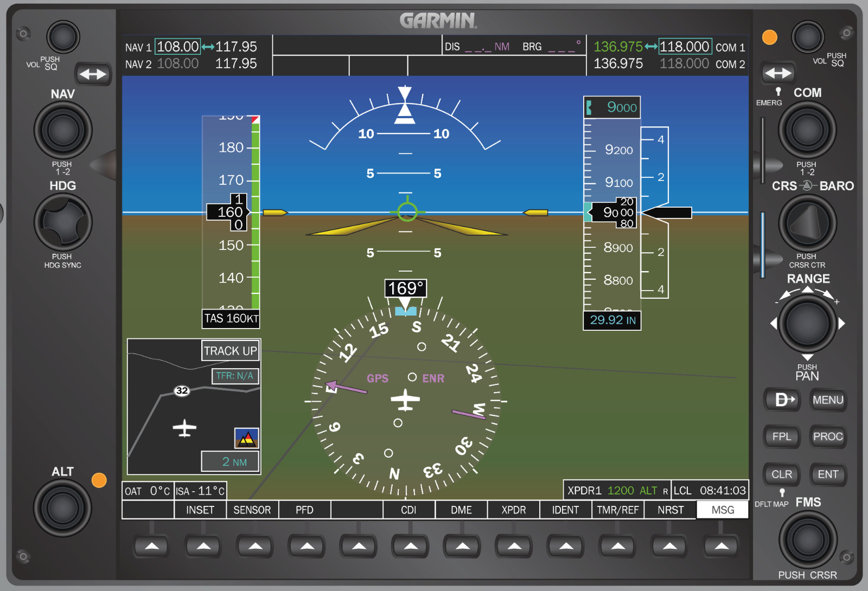This screenshot has height=591, width=868.
Task: Click the MENU button
Action: pyautogui.click(x=828, y=400)
